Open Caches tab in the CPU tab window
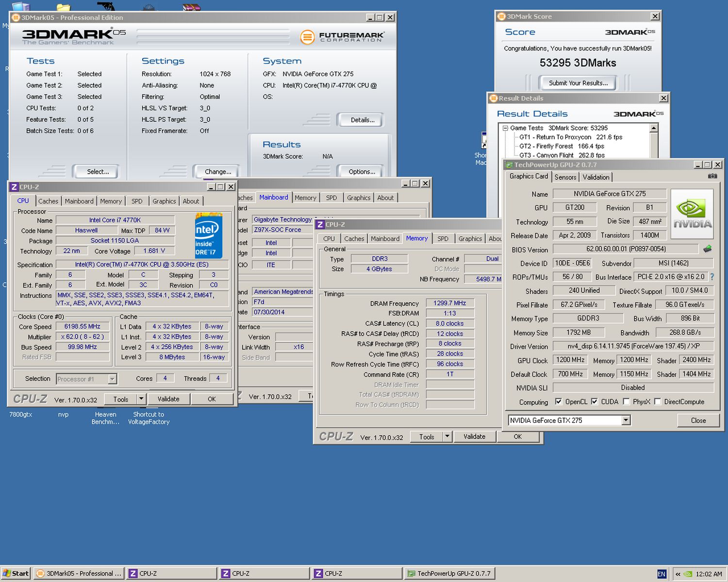 48,201
